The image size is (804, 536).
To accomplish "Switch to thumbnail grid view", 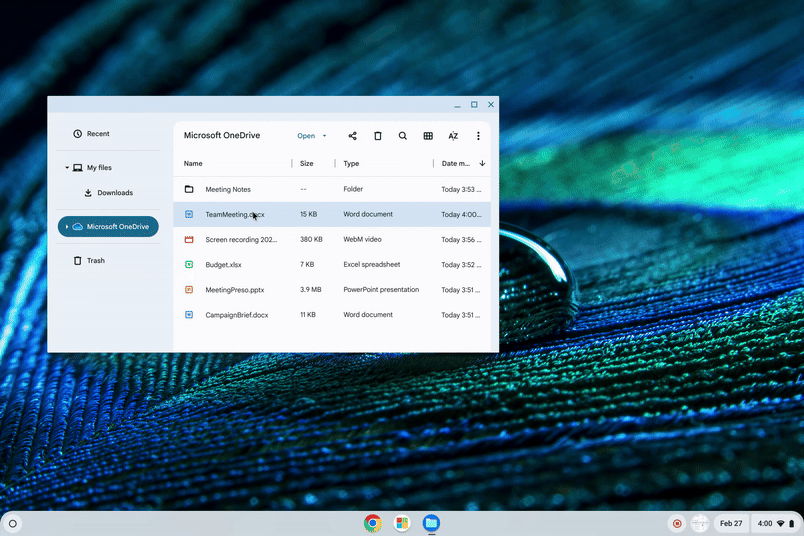I will coord(428,136).
